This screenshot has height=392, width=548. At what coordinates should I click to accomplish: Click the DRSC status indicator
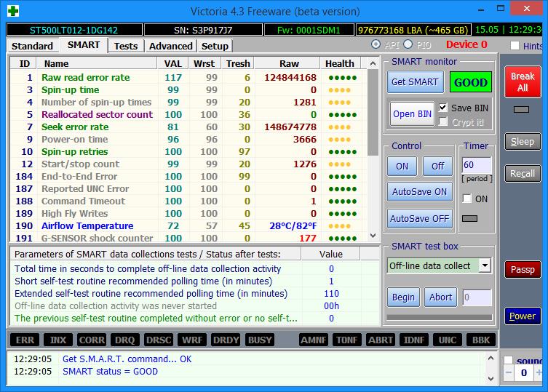159,340
